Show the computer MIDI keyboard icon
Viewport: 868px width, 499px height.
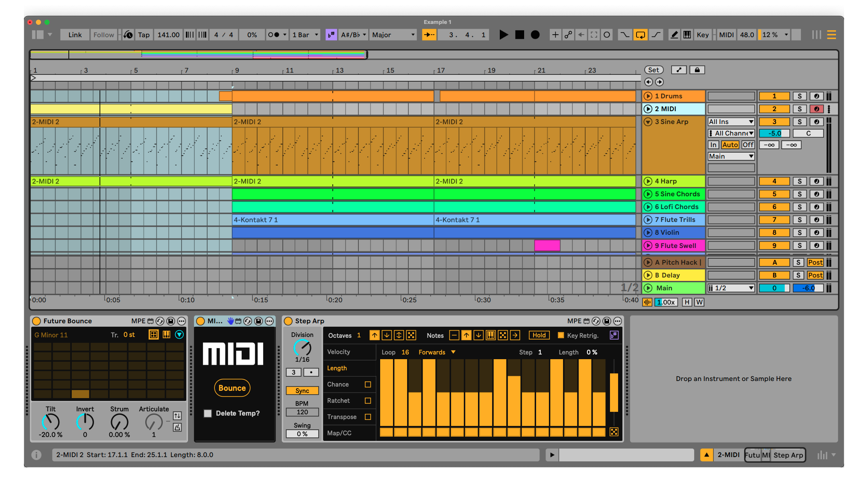tap(687, 35)
